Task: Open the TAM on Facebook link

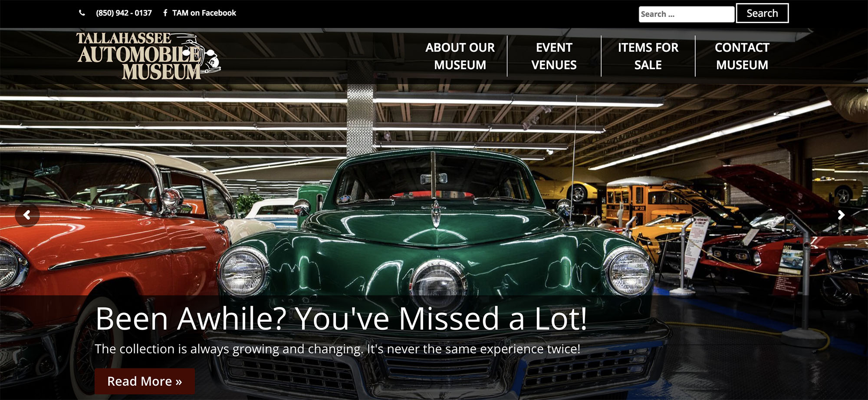Action: (204, 13)
